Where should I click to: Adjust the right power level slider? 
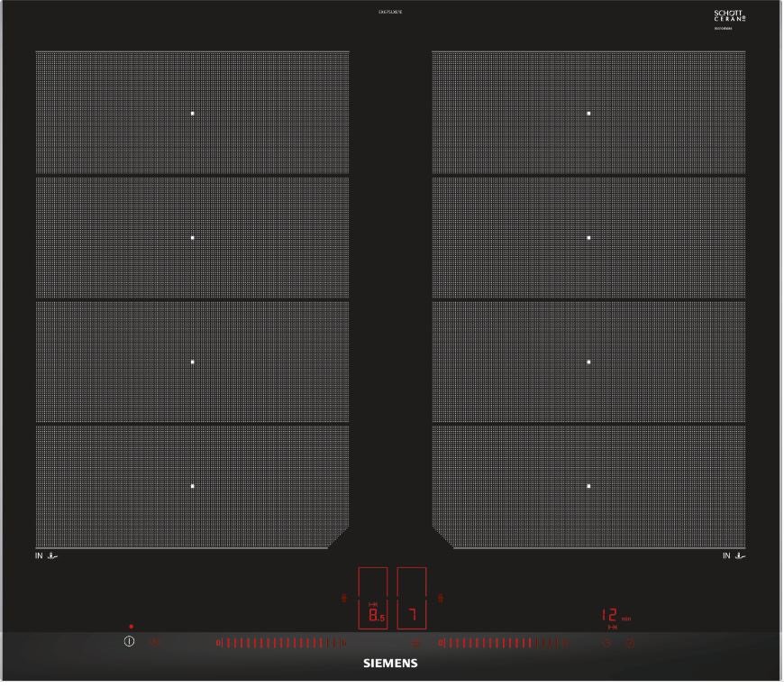[x=504, y=643]
